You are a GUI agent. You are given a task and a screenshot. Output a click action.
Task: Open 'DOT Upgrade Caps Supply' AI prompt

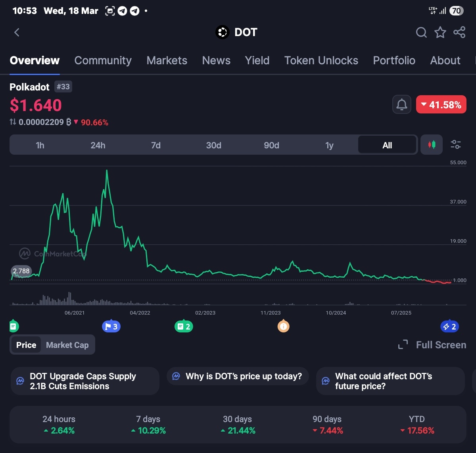point(85,381)
